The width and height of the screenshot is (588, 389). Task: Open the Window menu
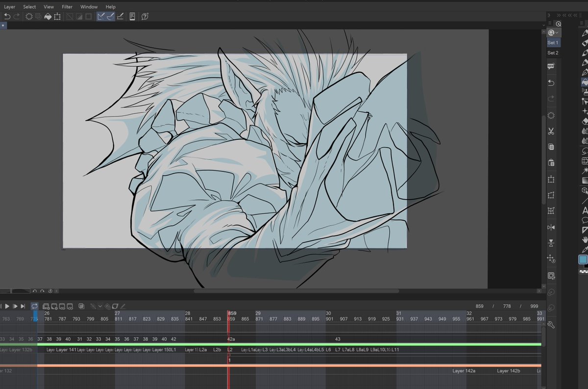(x=89, y=6)
